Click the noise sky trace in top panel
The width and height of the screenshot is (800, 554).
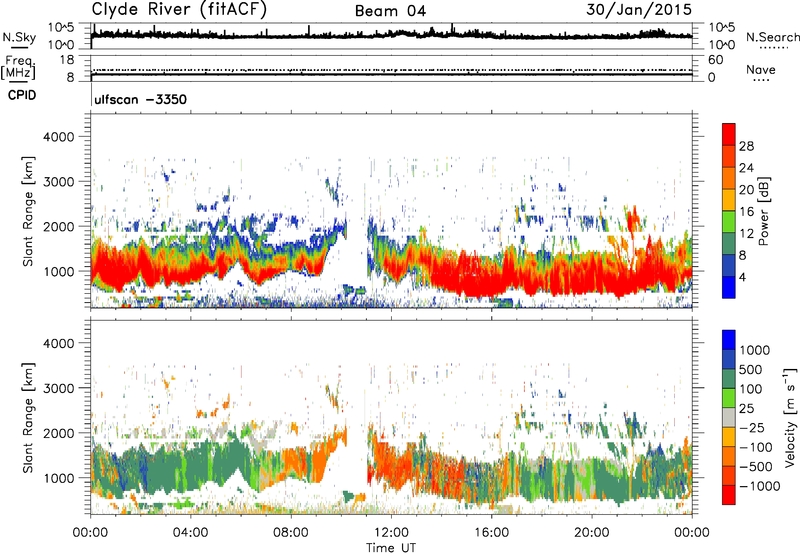coord(391,35)
